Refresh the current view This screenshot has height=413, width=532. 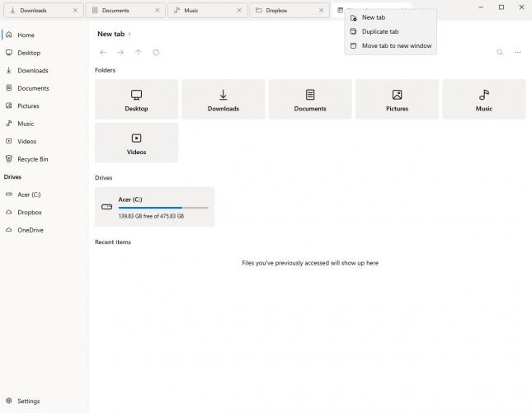[156, 52]
